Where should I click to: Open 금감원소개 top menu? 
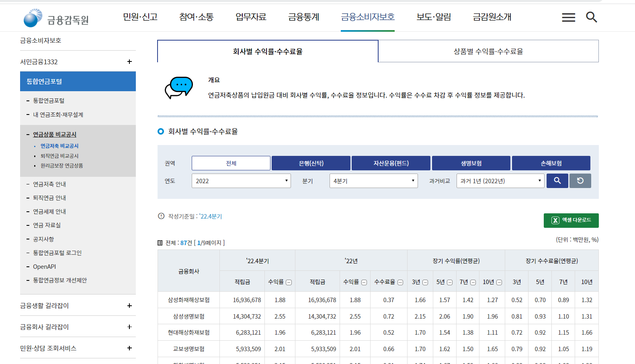[x=492, y=17]
